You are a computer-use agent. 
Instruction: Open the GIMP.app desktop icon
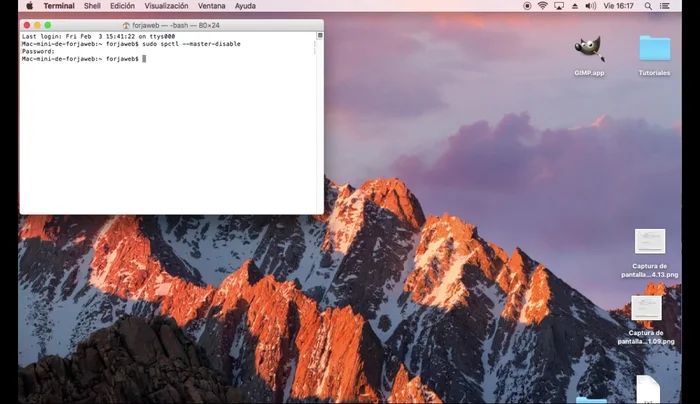coord(589,49)
